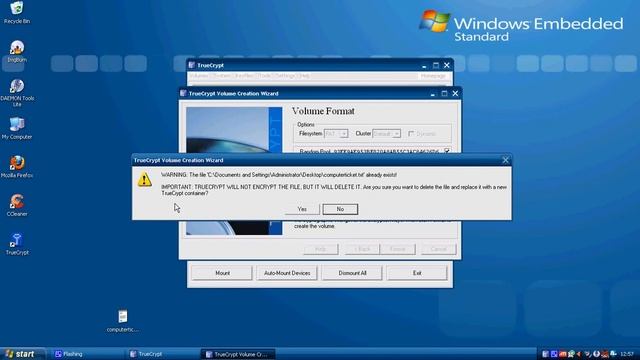This screenshot has height=360, width=640.
Task: Open the Cluster size dropdown
Action: 387,133
